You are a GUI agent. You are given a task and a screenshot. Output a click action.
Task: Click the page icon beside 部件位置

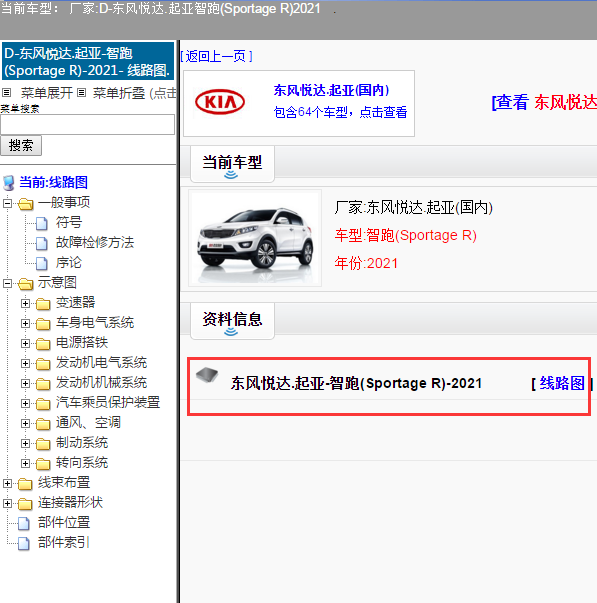pyautogui.click(x=24, y=523)
